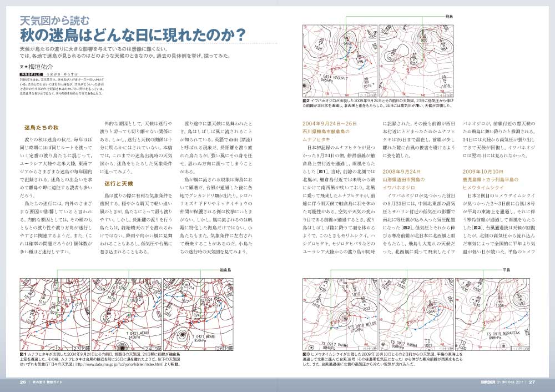Screen dimensions: 555x392
Task: Open the Figure 3 weather map for 9日9時
Action: 416,314
